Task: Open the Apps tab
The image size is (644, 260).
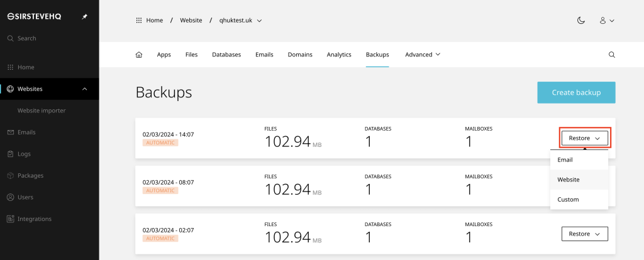Action: [164, 55]
